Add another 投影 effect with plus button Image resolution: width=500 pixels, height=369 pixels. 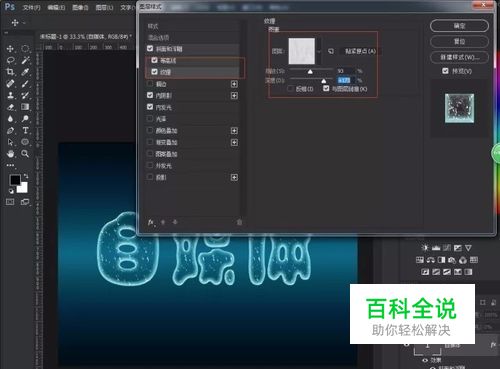point(234,177)
